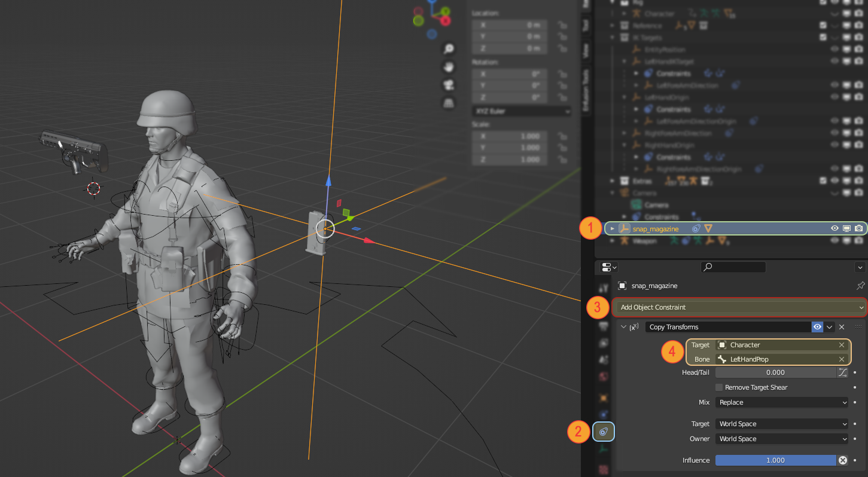Screen dimensions: 868x477
Task: Open the Add Object Constraint dropdown
Action: [739, 307]
